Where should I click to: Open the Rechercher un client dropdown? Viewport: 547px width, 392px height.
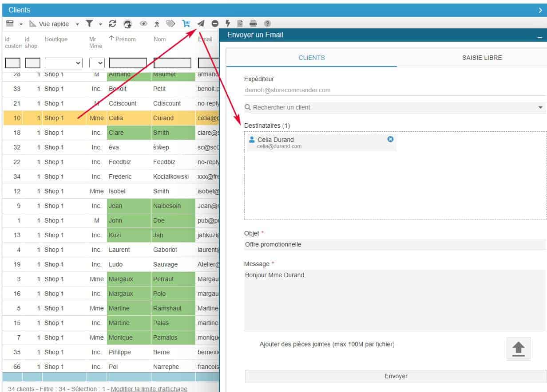540,107
